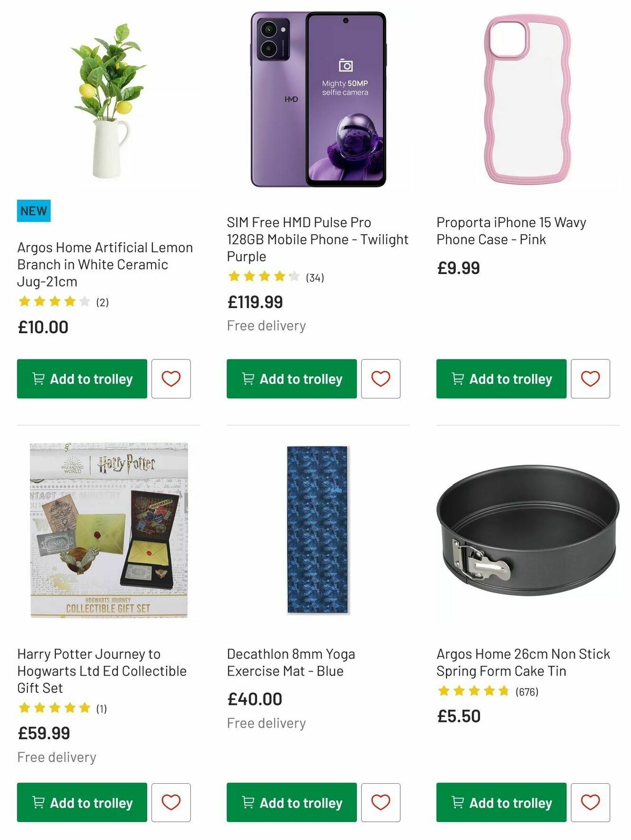Save the Decathlon Yoga Mat to wishlist
631x840 pixels.
click(x=381, y=803)
